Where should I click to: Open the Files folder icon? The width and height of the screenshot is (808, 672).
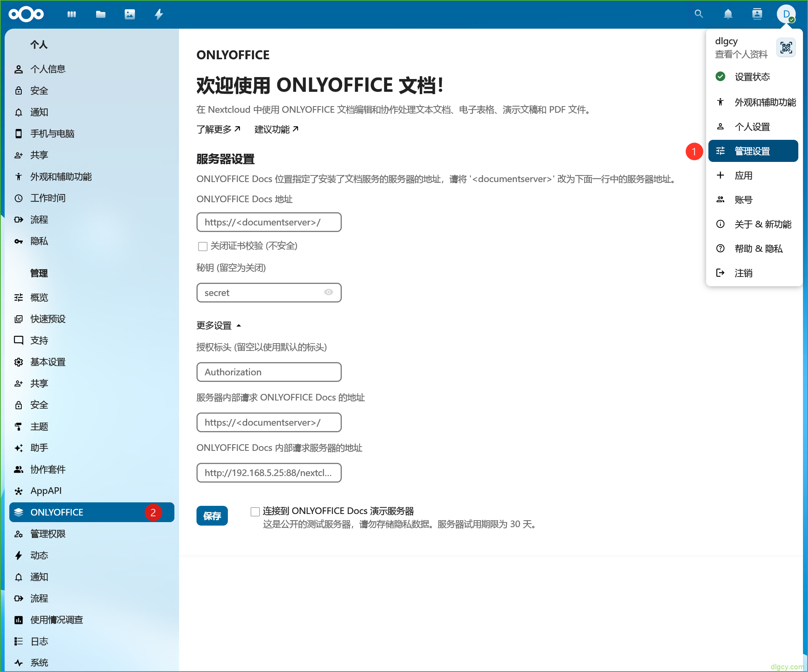(101, 14)
